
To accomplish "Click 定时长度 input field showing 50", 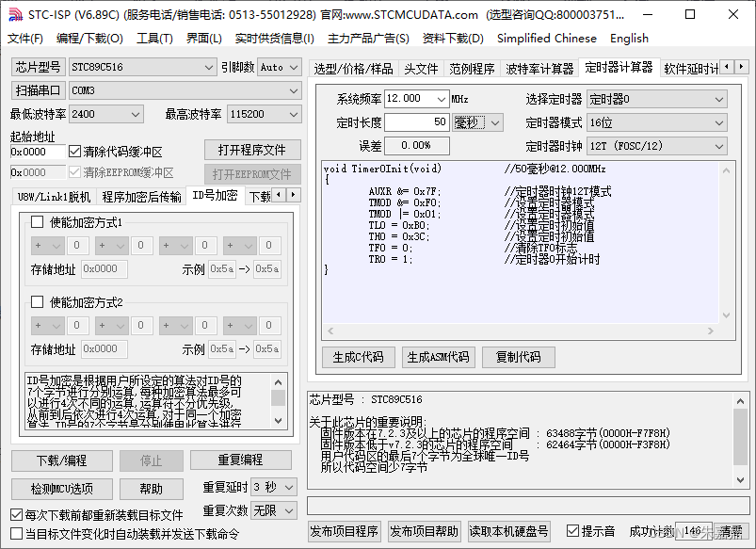I will click(x=416, y=122).
